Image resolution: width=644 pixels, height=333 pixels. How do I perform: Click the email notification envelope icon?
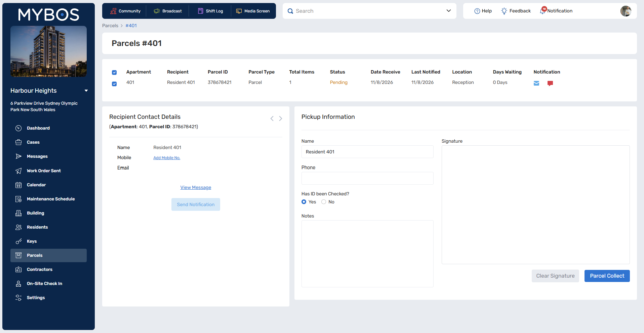point(536,83)
